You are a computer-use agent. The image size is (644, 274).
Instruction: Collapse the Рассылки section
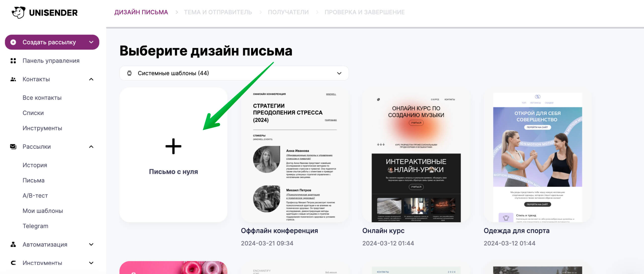point(91,147)
